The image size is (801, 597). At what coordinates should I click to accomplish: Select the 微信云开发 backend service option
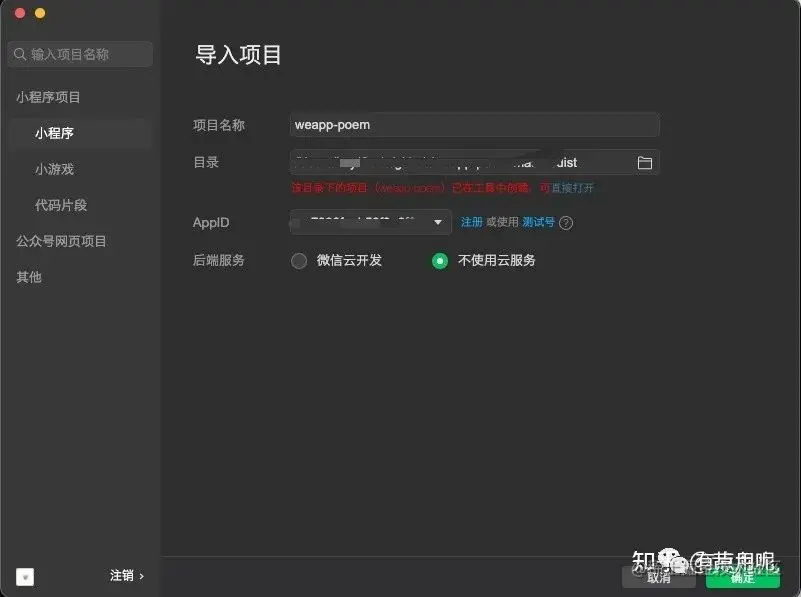click(x=299, y=260)
